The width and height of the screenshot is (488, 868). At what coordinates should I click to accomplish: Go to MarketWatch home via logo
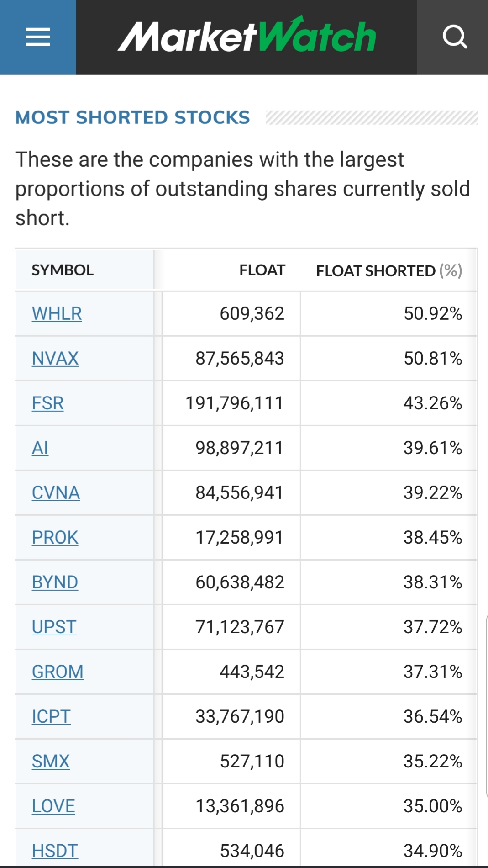(x=247, y=35)
